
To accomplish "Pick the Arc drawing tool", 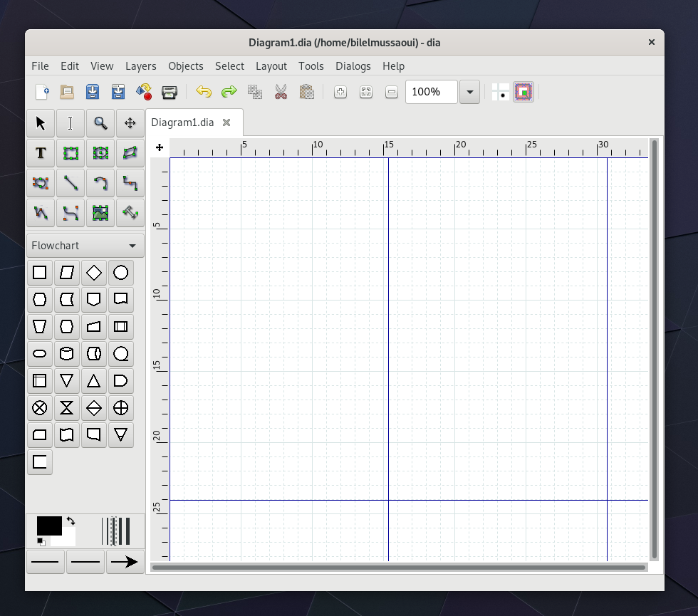I will coord(100,183).
